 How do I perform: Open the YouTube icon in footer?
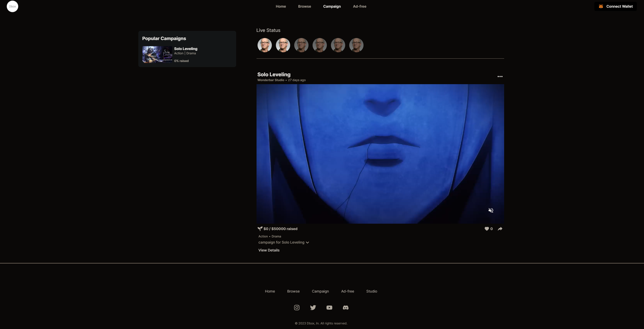[x=329, y=308]
